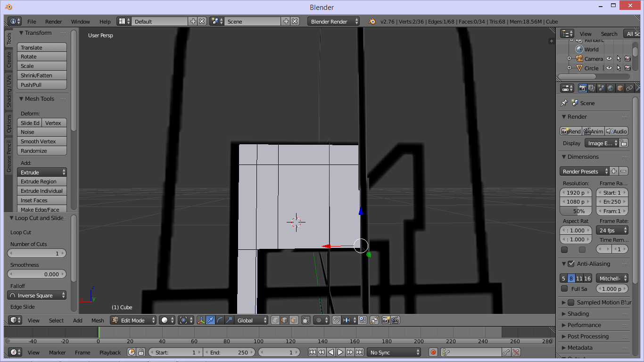Click the record keyframe button icon
Screen dimensions: 644x362
pos(433,352)
